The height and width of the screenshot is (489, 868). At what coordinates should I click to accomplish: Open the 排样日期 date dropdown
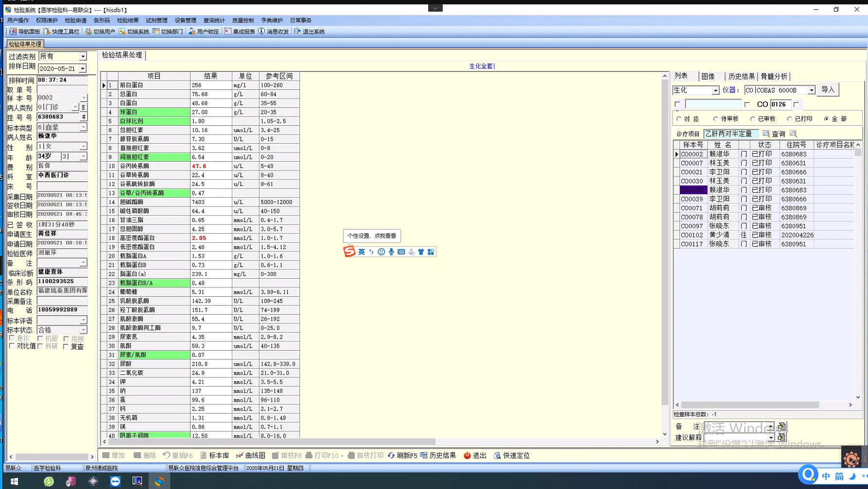click(x=83, y=68)
